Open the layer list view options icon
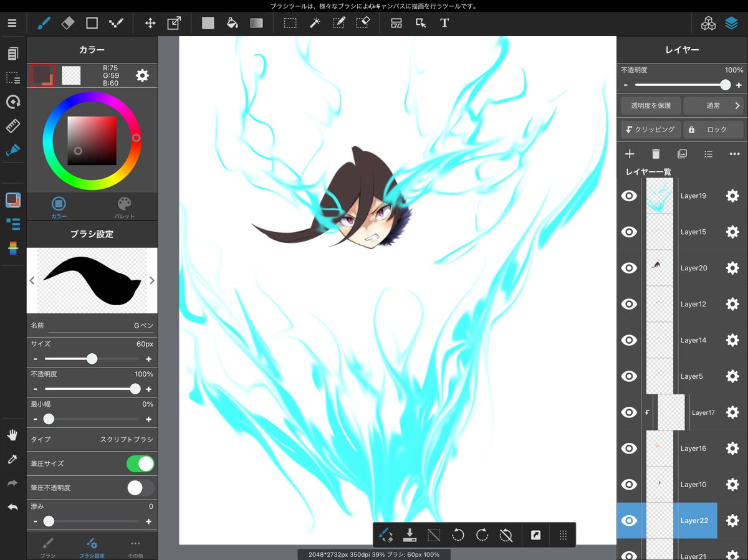 [708, 154]
